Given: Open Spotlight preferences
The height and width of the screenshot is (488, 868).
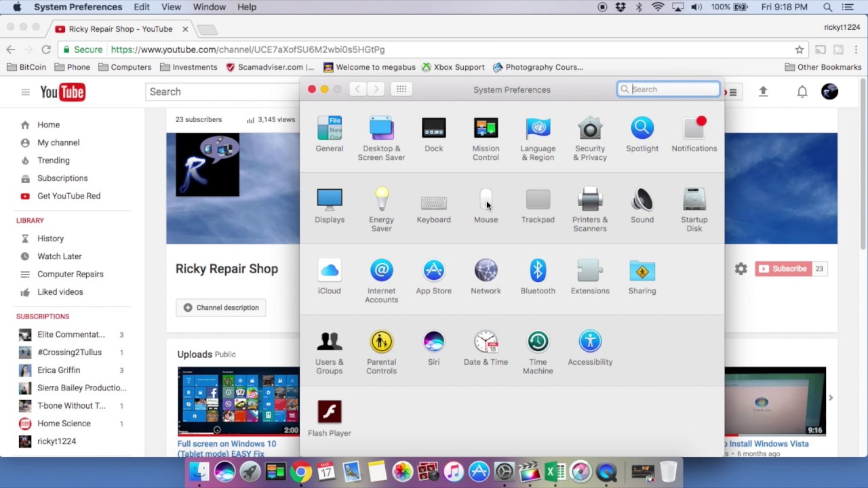Looking at the screenshot, I should click(642, 134).
